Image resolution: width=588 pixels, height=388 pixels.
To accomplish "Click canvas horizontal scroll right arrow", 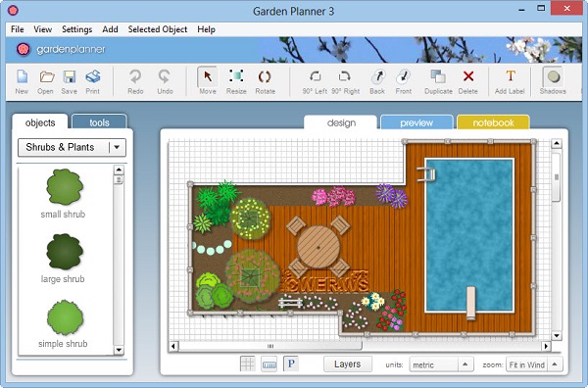I will click(x=546, y=346).
